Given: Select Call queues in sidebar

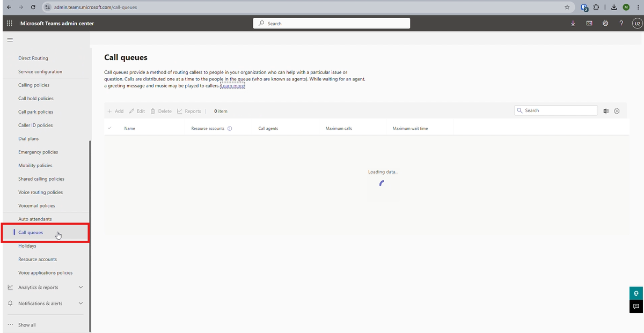Looking at the screenshot, I should coord(31,233).
